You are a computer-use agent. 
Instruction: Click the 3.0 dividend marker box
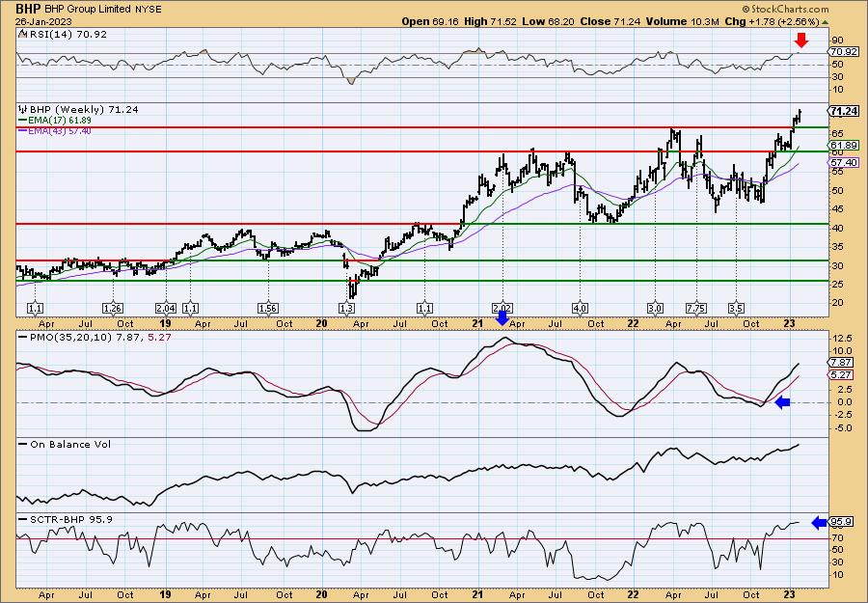click(656, 308)
